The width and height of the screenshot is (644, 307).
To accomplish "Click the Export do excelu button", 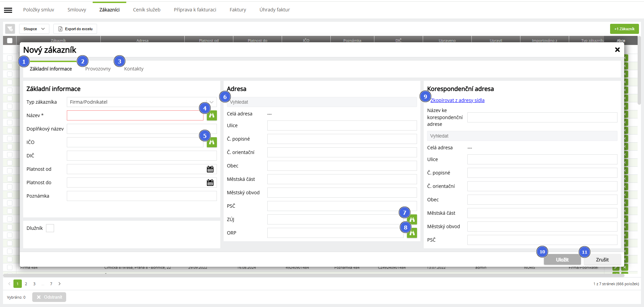I will (75, 29).
